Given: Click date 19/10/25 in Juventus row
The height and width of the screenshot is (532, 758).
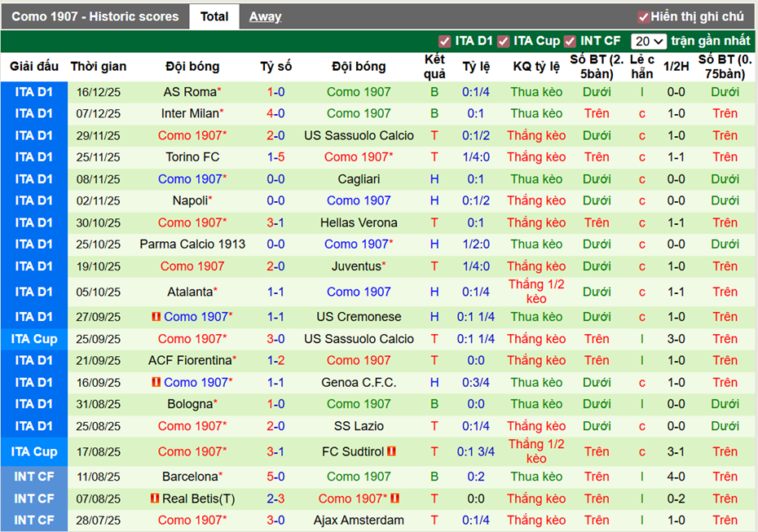Looking at the screenshot, I should pyautogui.click(x=98, y=266).
